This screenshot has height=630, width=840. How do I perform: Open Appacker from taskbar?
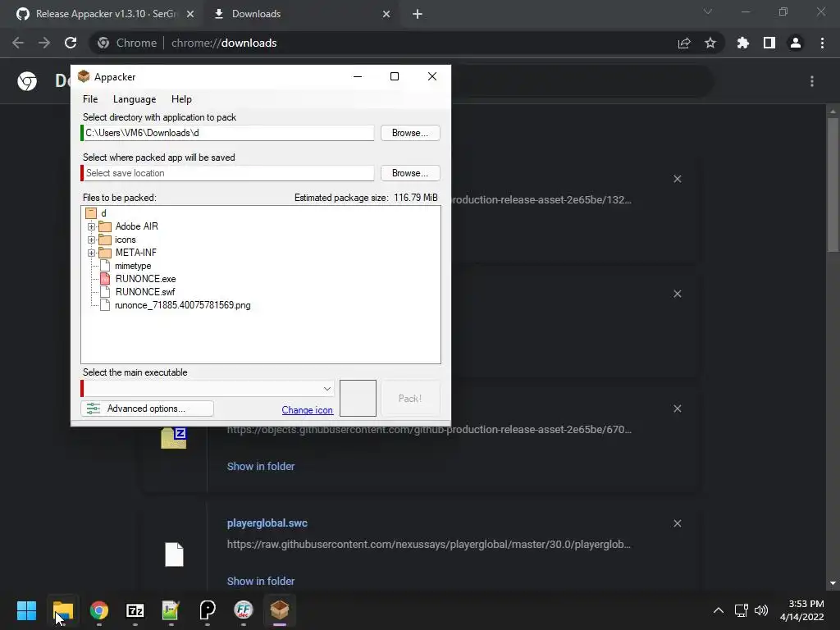tap(280, 610)
